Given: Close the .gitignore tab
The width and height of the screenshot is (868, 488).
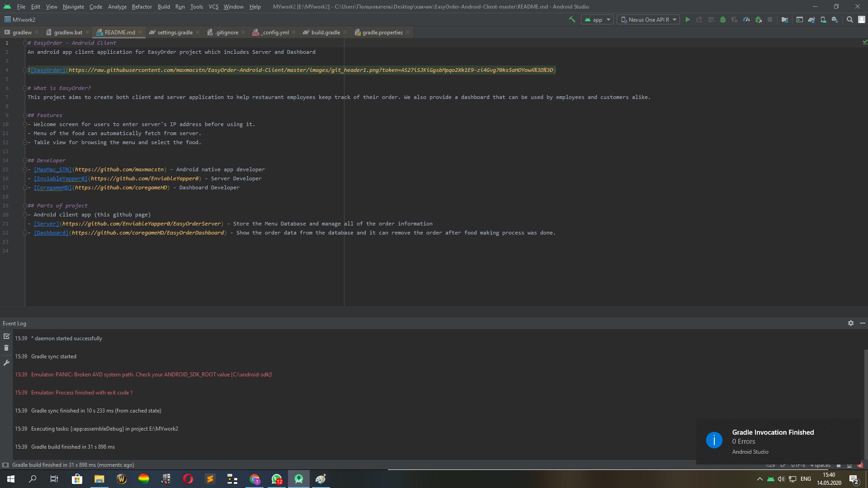Looking at the screenshot, I should (243, 32).
